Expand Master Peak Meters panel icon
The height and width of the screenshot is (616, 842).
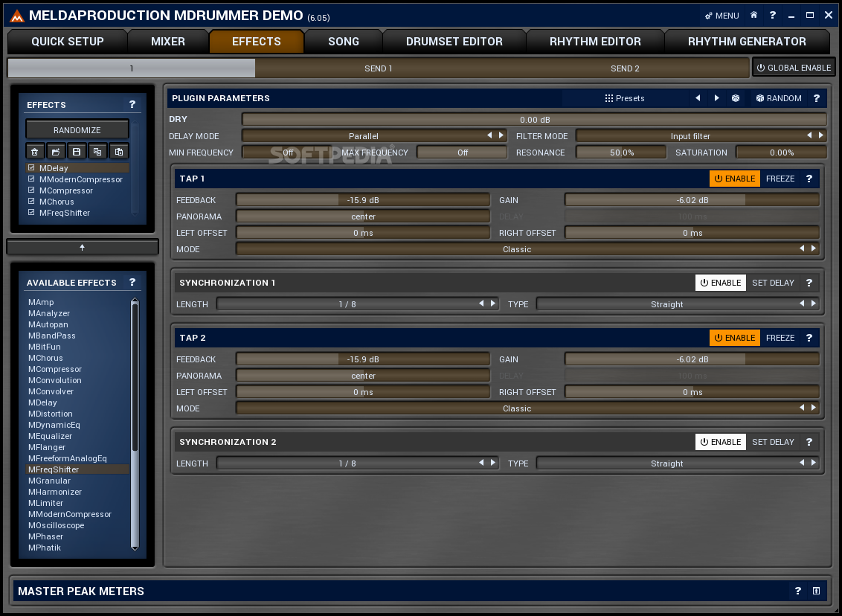[x=816, y=591]
